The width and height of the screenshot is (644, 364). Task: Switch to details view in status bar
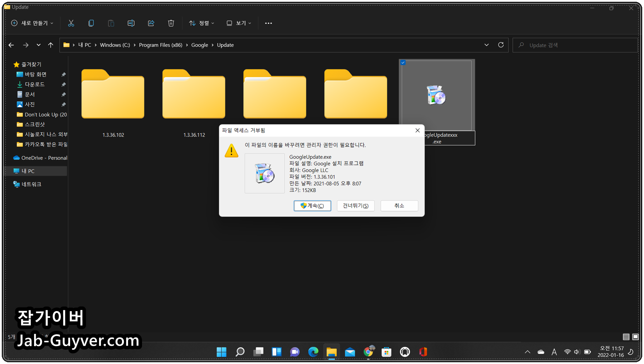coord(626,337)
